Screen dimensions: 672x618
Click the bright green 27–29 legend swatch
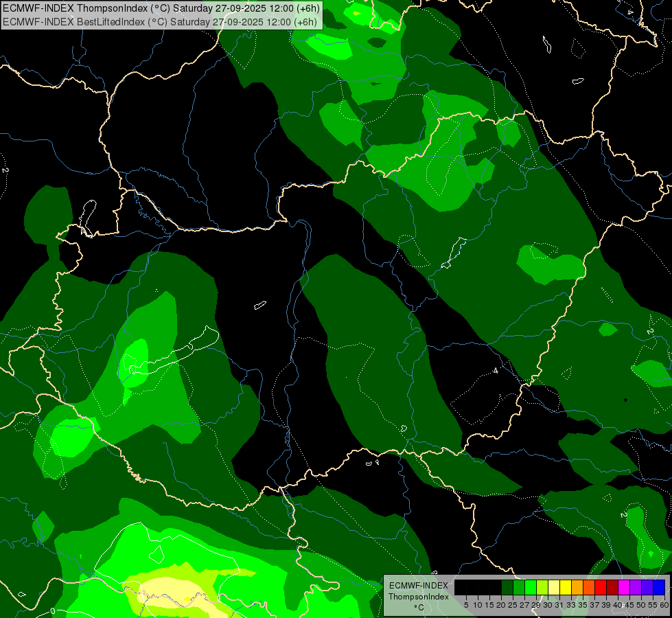pyautogui.click(x=531, y=587)
